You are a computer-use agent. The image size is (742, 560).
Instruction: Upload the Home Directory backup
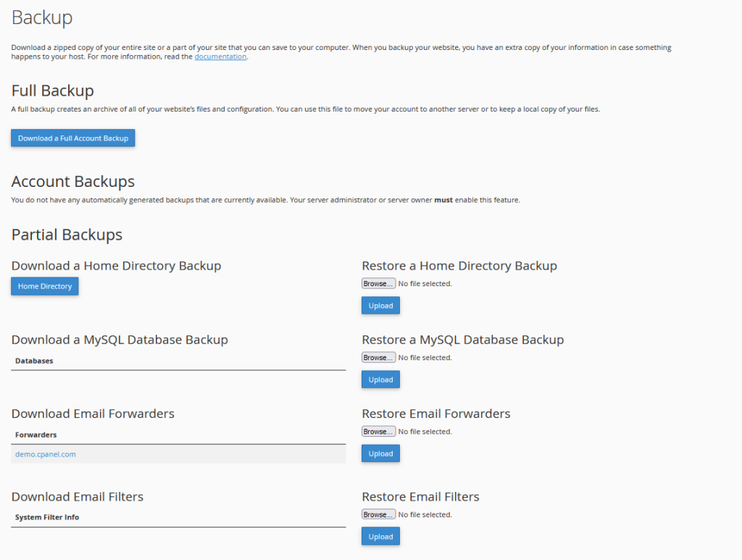click(380, 306)
